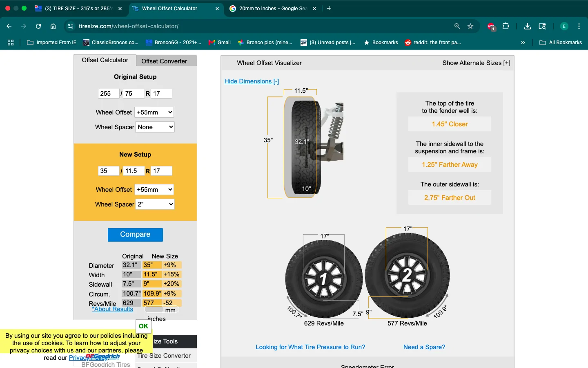588x368 pixels.
Task: Open the Bronco pics bookmark
Action: [x=265, y=43]
